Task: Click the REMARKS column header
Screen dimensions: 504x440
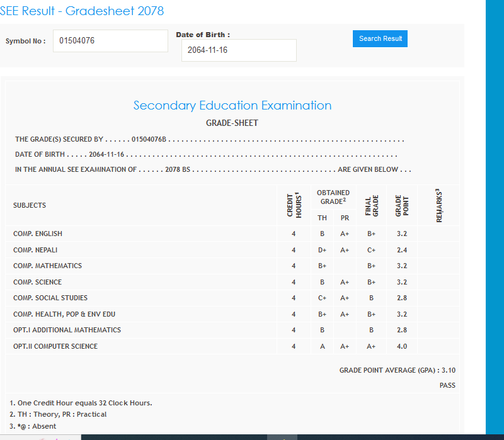Action: click(438, 205)
